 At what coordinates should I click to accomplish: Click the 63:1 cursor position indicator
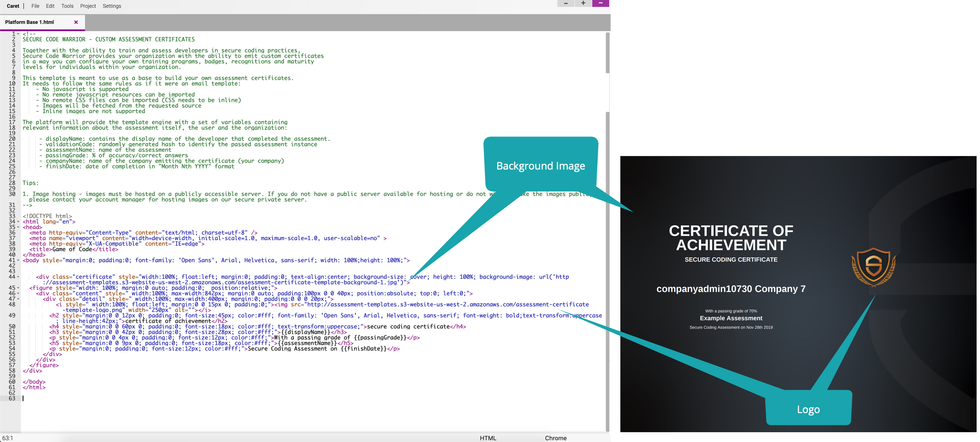click(8, 438)
